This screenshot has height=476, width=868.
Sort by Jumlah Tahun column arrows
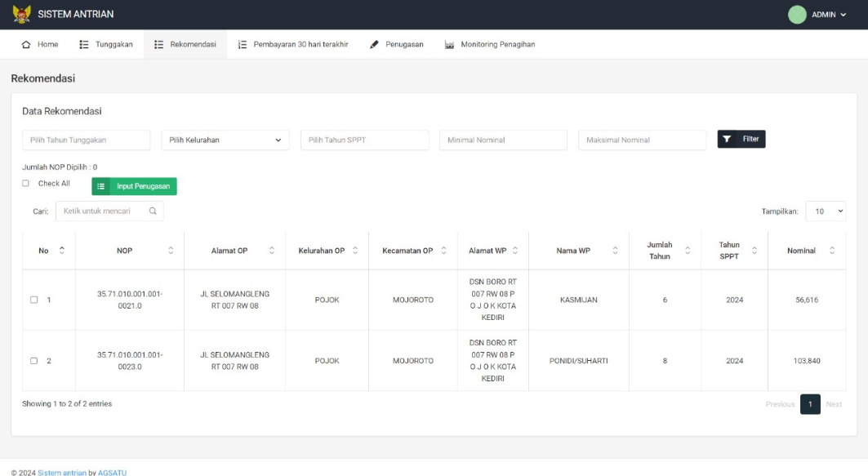coord(688,250)
